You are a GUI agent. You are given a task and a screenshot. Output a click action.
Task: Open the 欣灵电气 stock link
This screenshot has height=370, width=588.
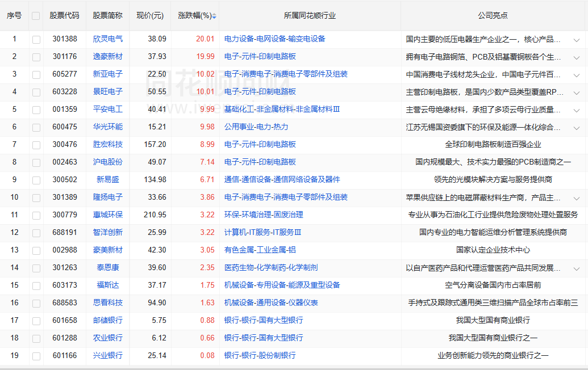click(x=107, y=39)
